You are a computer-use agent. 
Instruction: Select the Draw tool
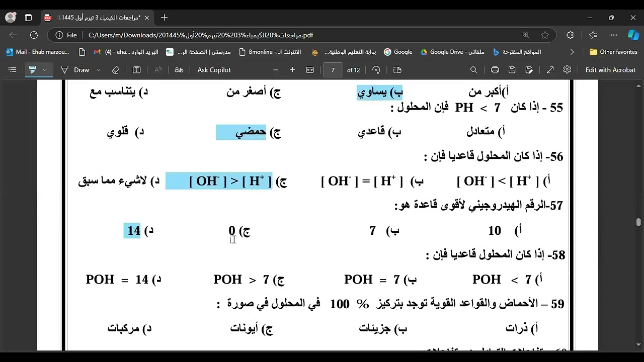pos(76,70)
